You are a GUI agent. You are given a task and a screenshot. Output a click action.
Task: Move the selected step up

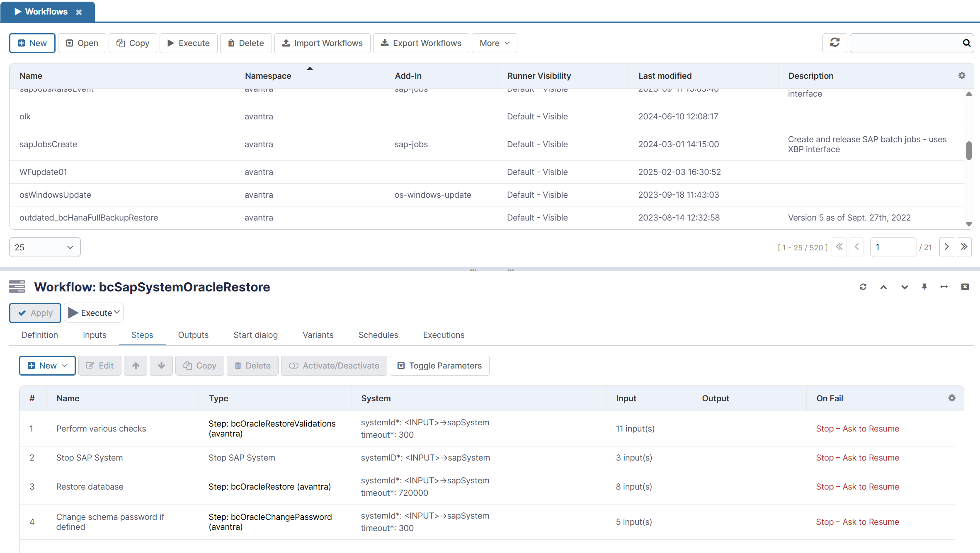[135, 366]
